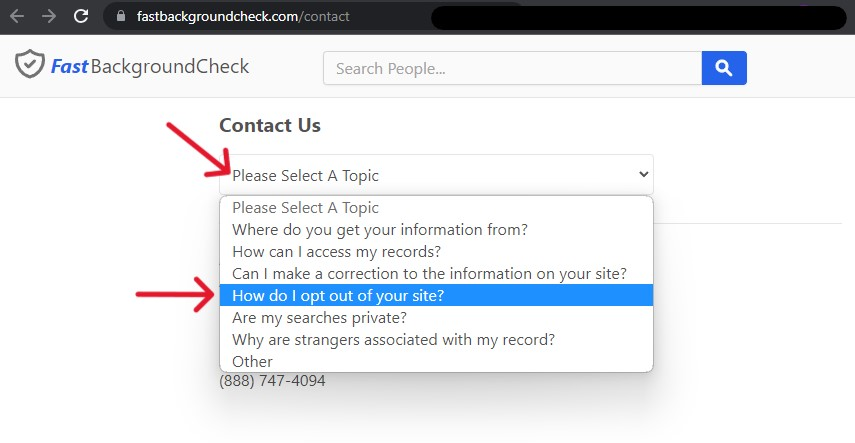Image resolution: width=855 pixels, height=443 pixels.
Task: Click the (888) 747-4094 phone number
Action: (272, 381)
